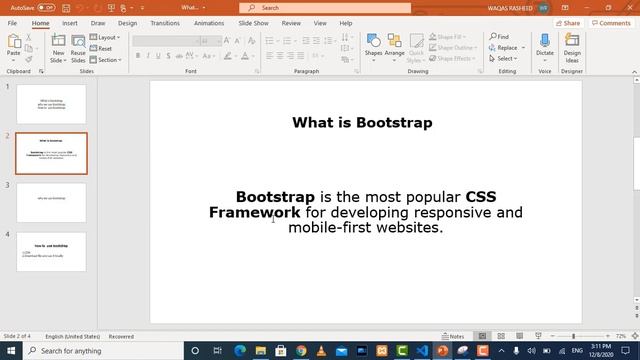Switch to the Transitions tab
The height and width of the screenshot is (360, 640).
click(165, 23)
